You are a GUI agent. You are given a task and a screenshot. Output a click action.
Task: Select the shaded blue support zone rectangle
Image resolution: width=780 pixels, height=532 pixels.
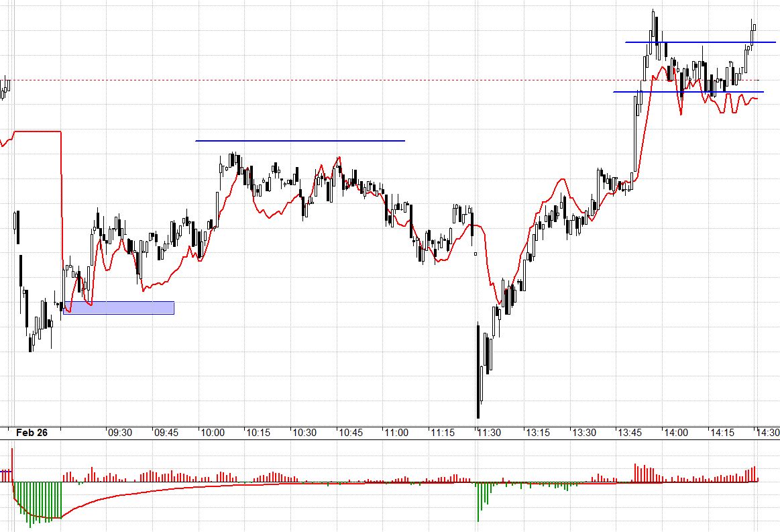click(x=119, y=307)
